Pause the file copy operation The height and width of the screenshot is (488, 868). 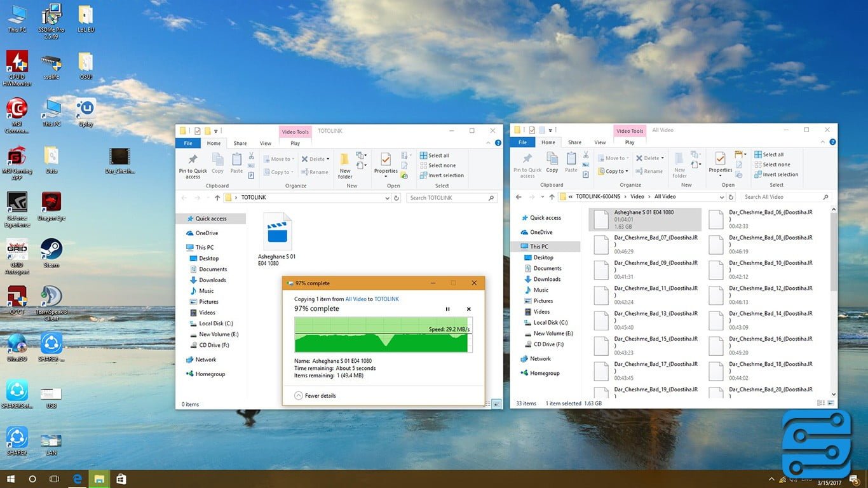pyautogui.click(x=447, y=309)
